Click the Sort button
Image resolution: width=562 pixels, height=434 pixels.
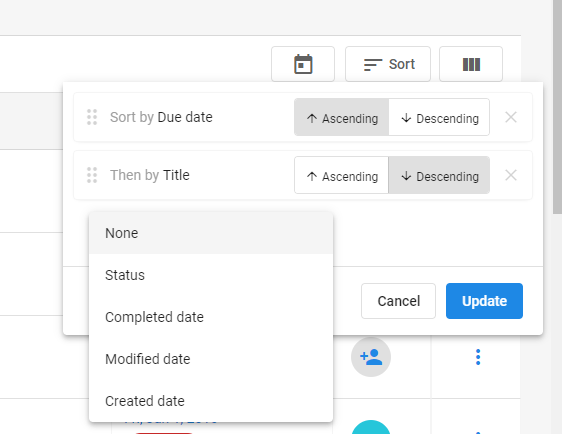coord(388,64)
